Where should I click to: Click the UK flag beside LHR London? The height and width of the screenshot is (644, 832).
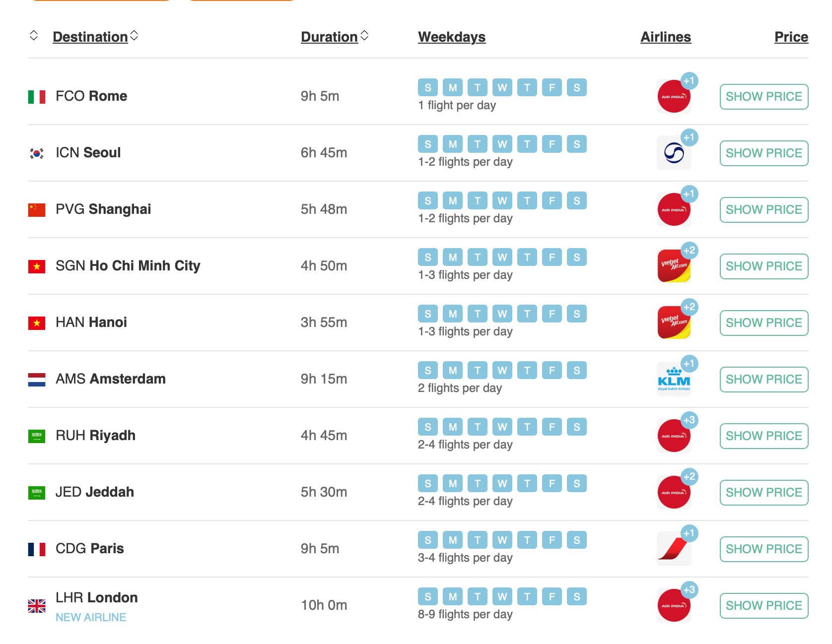point(37,606)
